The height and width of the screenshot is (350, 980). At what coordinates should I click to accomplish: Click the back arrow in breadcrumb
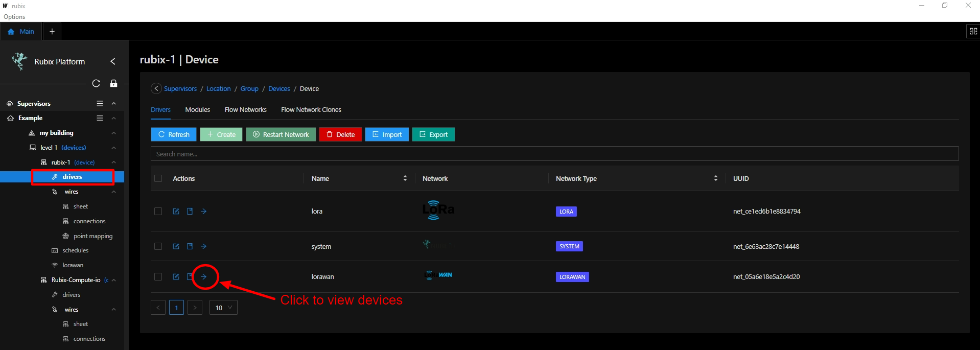point(156,88)
